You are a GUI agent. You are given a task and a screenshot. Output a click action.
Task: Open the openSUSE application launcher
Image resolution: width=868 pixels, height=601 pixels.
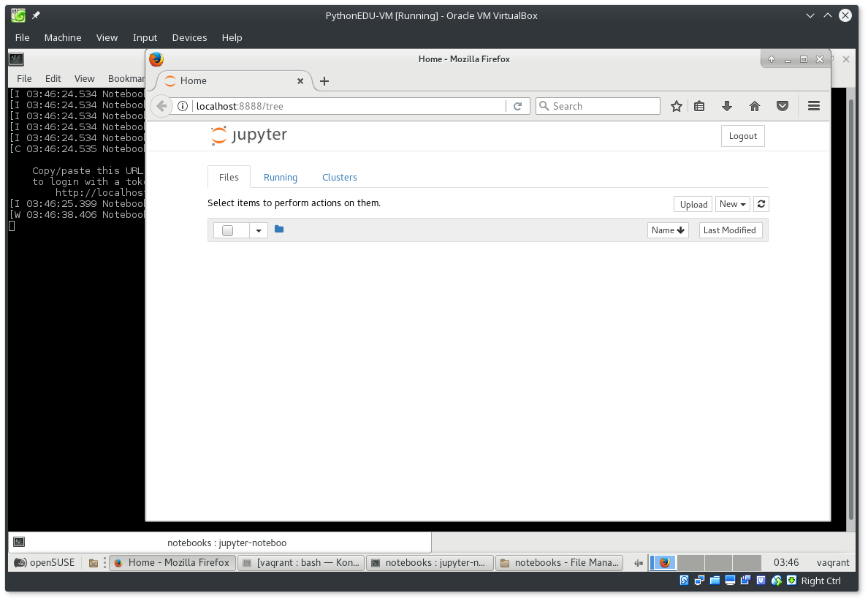pyautogui.click(x=45, y=563)
